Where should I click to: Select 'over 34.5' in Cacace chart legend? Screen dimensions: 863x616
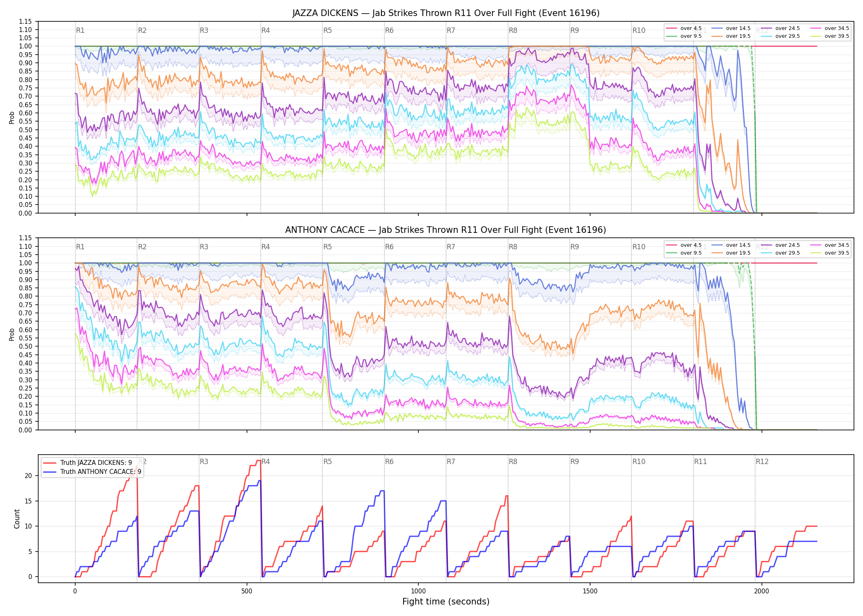point(830,245)
